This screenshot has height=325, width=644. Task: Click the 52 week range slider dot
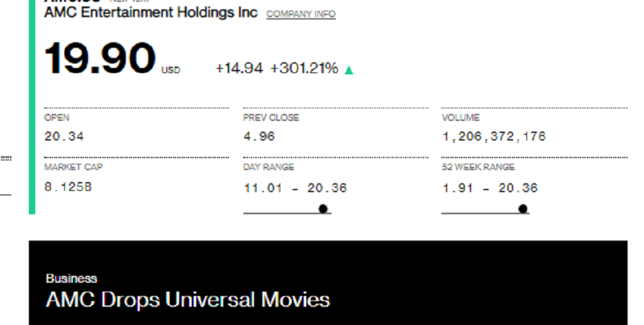click(x=523, y=209)
